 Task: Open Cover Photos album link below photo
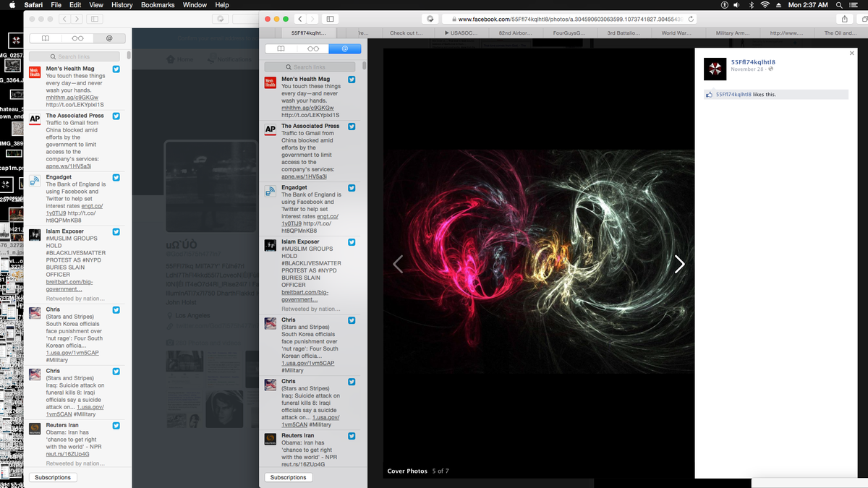407,471
